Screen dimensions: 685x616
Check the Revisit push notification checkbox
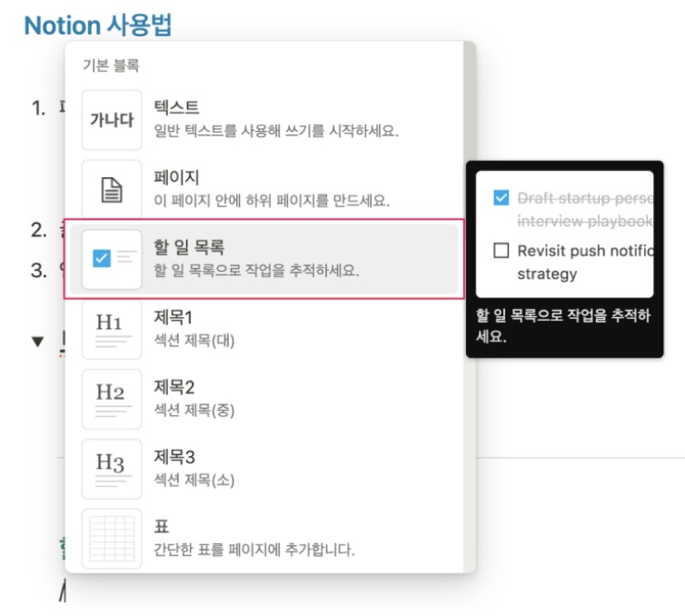501,251
